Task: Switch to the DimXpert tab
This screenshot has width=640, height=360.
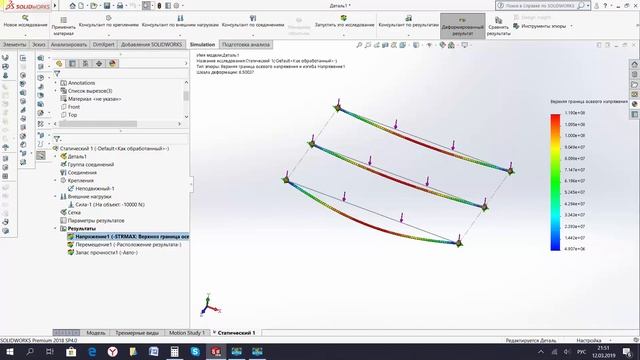Action: pos(104,44)
